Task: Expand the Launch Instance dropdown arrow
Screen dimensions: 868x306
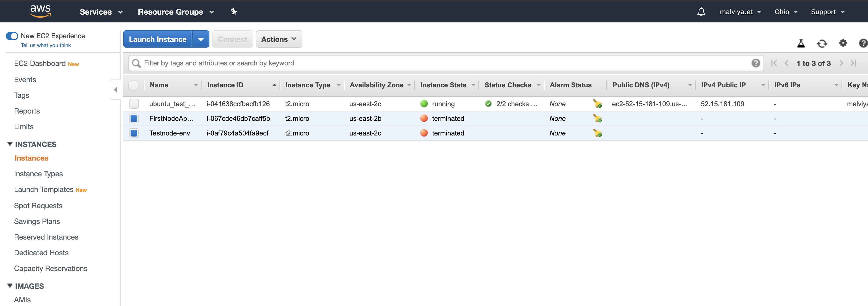Action: (201, 39)
